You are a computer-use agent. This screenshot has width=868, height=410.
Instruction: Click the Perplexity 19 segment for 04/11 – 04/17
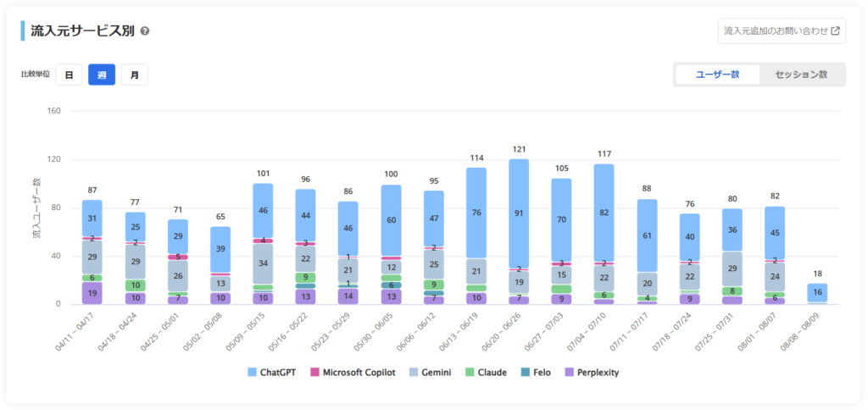92,293
